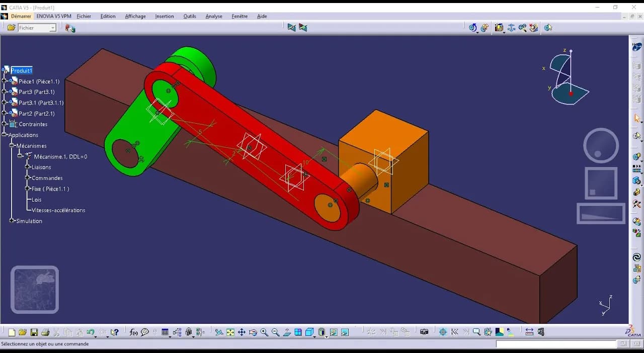Click the Simulation film-strip icon in right toolbar
Image resolution: width=644 pixels, height=353 pixels.
click(x=636, y=169)
